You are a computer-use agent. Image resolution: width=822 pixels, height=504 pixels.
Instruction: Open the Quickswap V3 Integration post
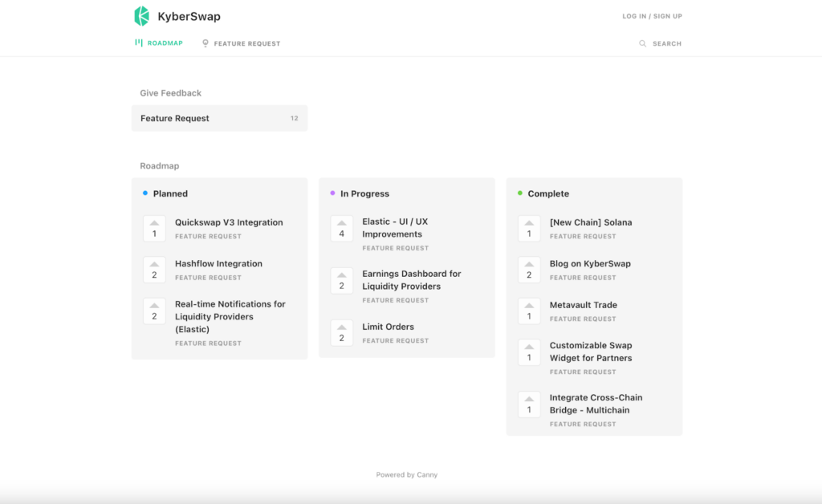229,222
